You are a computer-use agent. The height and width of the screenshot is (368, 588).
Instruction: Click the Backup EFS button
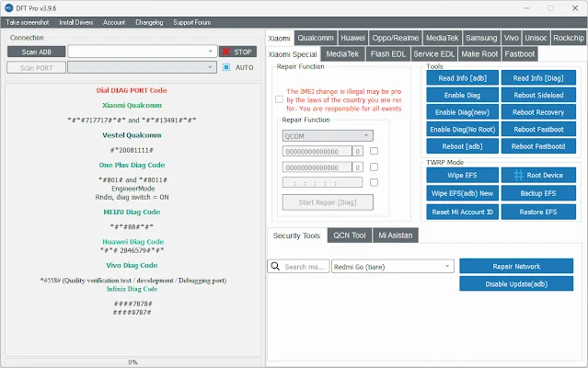pos(538,193)
